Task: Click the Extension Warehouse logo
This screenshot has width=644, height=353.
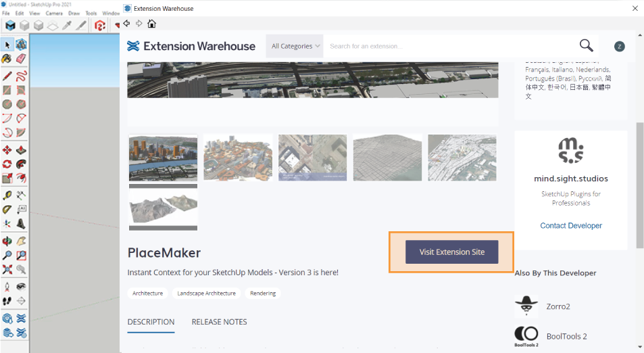Action: (x=191, y=46)
